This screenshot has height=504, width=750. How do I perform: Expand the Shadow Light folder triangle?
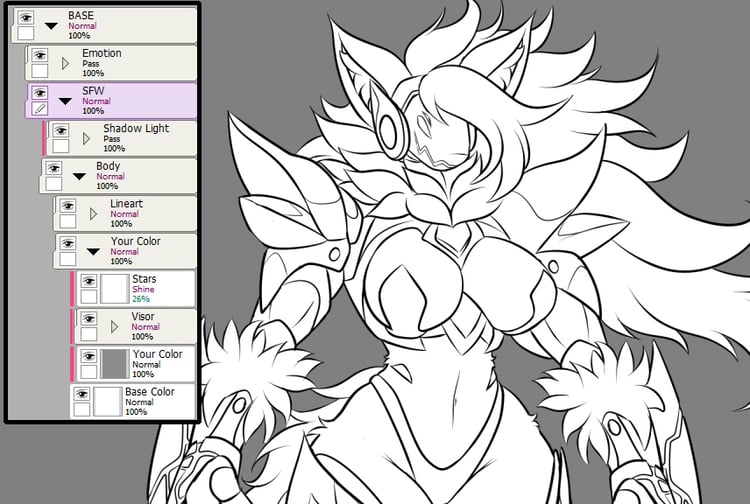pos(87,139)
